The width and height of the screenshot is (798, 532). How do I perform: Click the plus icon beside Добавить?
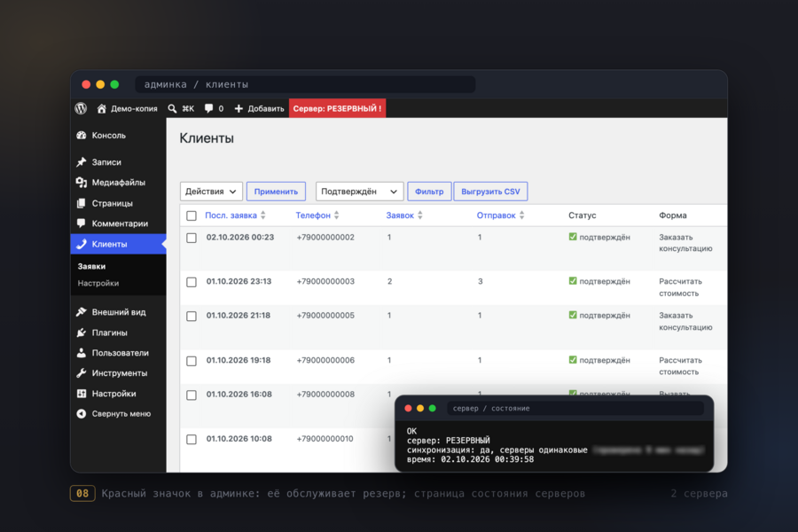[239, 108]
